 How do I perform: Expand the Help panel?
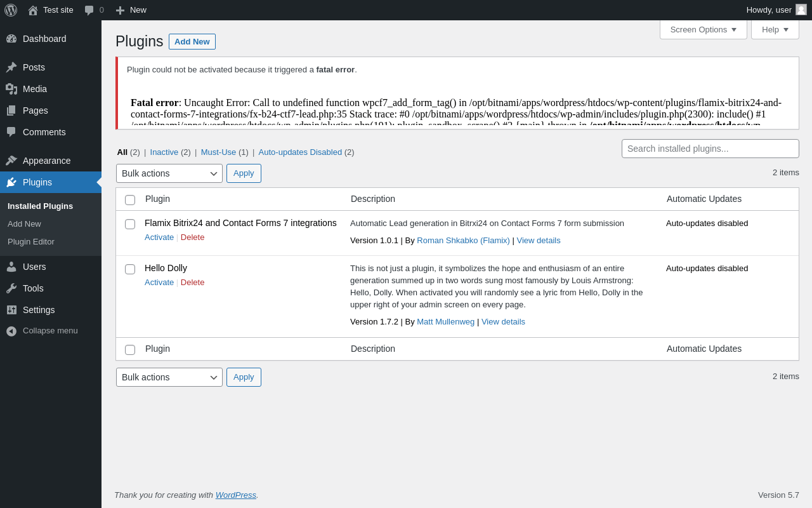click(775, 29)
